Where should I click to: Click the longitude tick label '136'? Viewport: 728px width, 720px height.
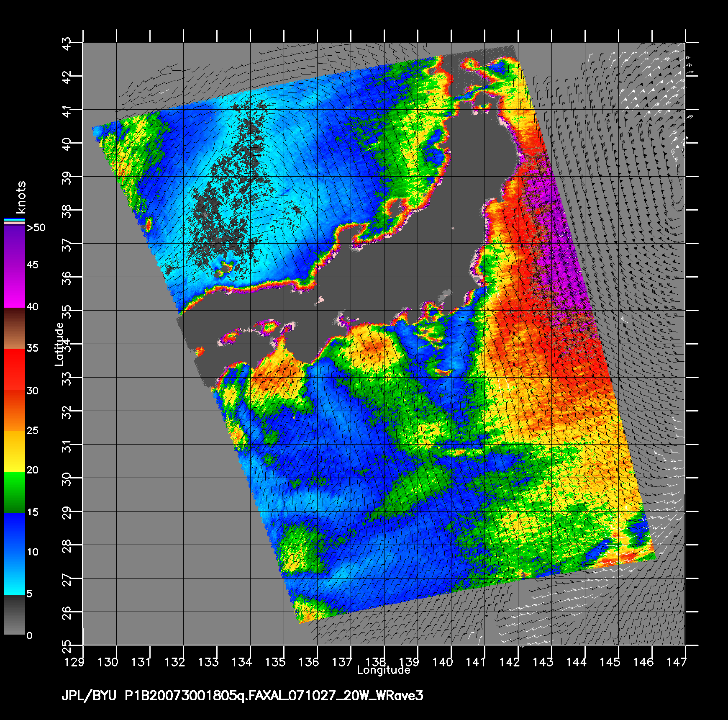pyautogui.click(x=309, y=662)
